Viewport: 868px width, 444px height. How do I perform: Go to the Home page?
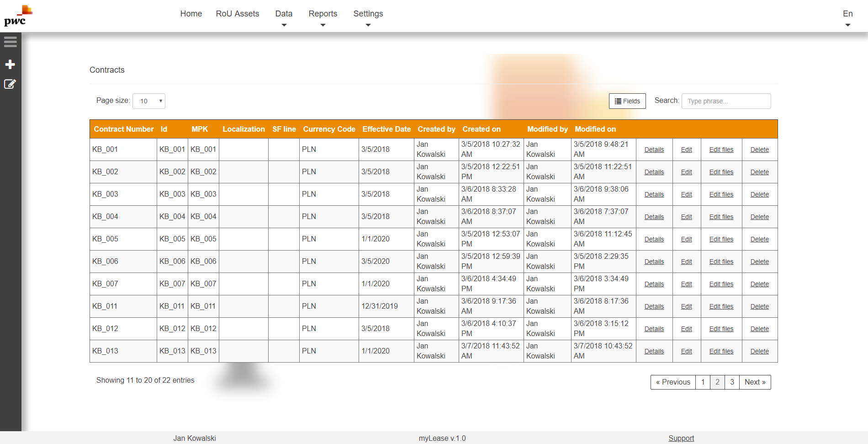(191, 14)
